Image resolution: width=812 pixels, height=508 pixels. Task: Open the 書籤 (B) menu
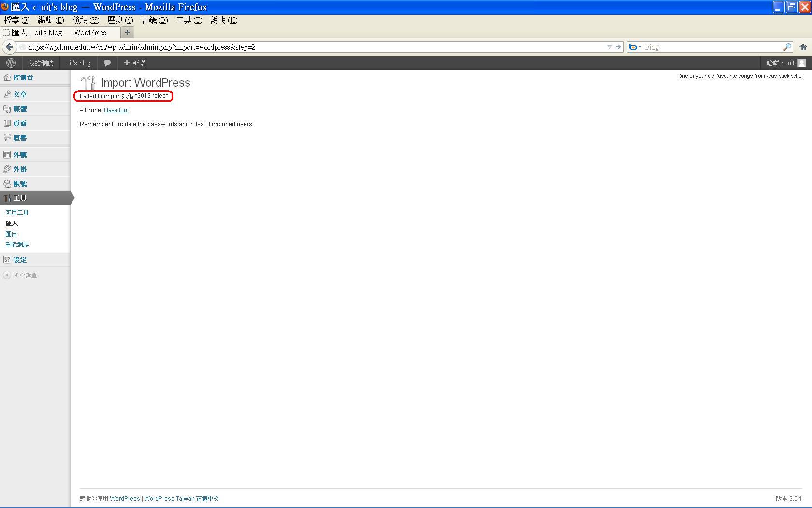tap(155, 20)
